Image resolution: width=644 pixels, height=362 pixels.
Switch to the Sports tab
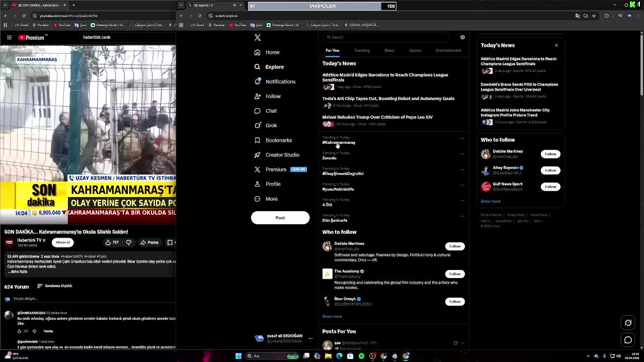point(415,50)
